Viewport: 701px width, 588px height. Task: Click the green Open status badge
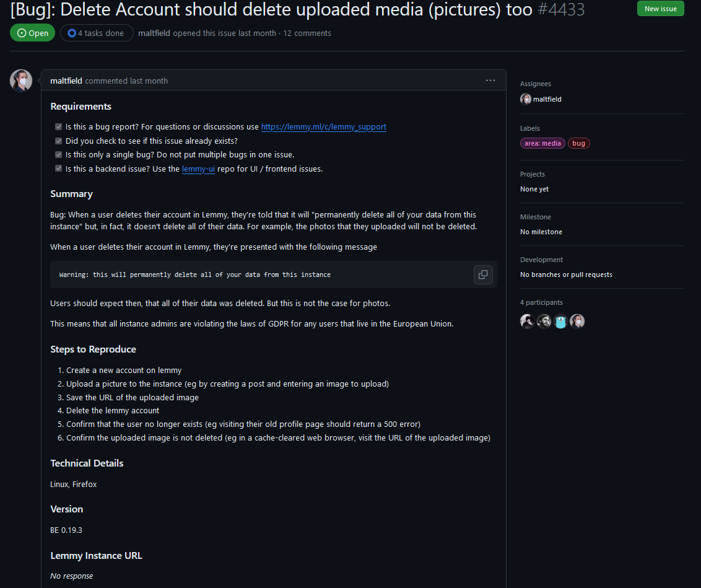(33, 33)
